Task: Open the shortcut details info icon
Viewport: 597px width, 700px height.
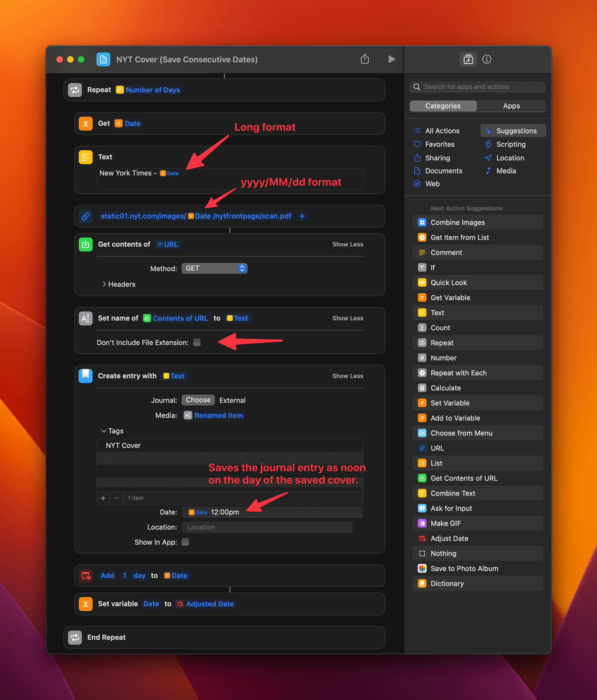Action: coord(487,59)
